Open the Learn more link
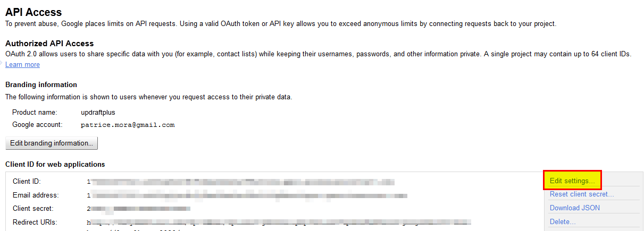This screenshot has width=644, height=231. 22,65
